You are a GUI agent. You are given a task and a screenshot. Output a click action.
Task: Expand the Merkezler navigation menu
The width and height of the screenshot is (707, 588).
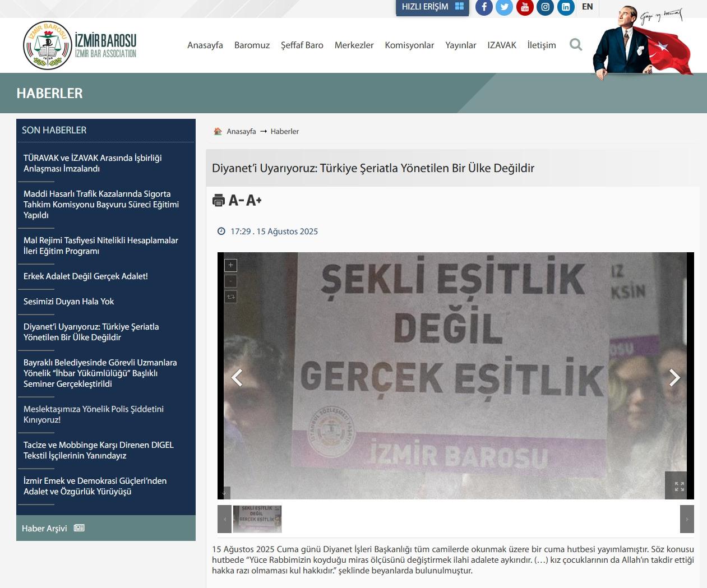(x=354, y=45)
